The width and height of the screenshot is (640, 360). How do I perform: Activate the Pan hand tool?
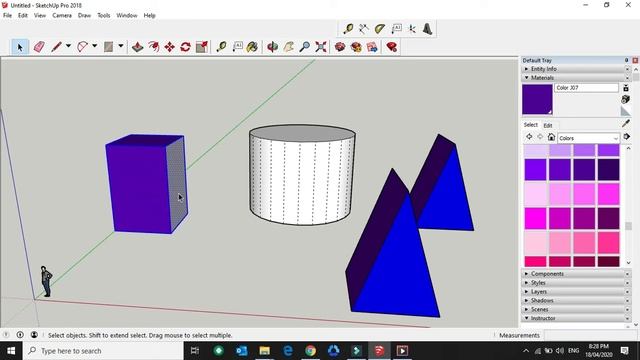(289, 47)
